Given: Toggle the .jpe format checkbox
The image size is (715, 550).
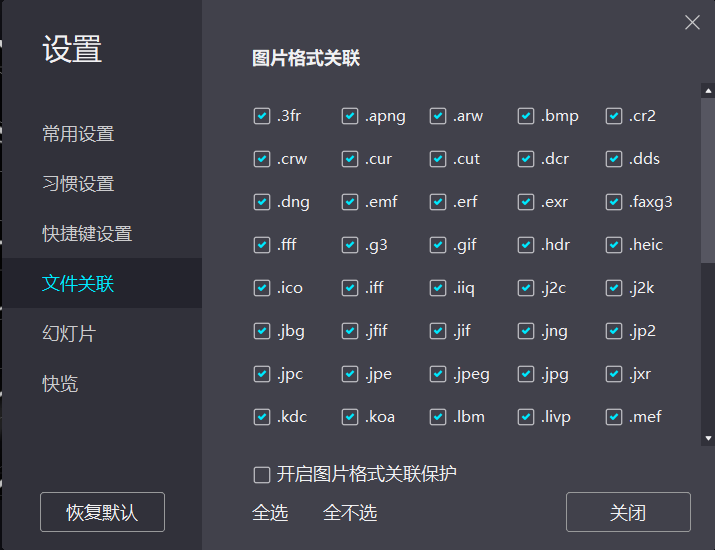Looking at the screenshot, I should [350, 374].
